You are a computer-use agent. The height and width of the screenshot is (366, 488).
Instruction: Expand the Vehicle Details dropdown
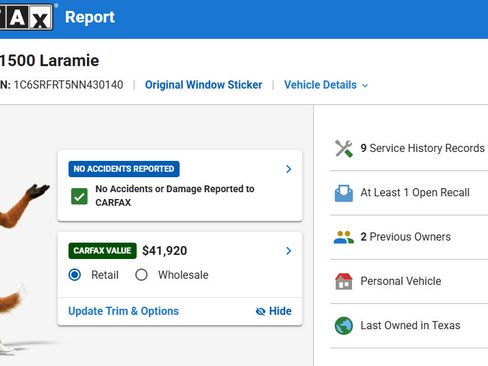click(x=326, y=85)
